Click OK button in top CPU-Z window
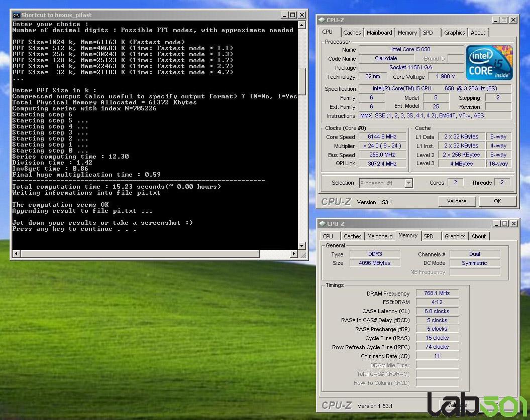Screen dimensions: 530x420 (497, 201)
